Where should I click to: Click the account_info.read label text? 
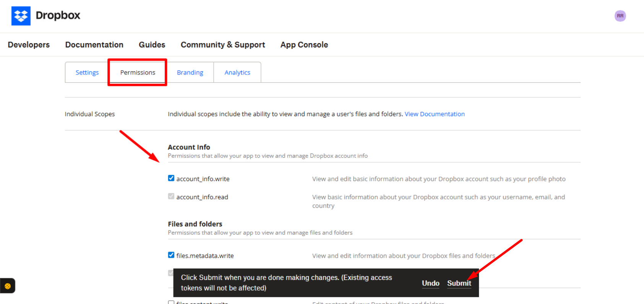pyautogui.click(x=202, y=197)
